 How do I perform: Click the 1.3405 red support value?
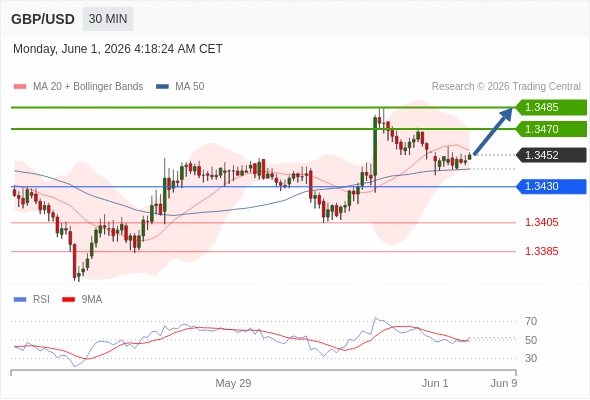click(541, 222)
